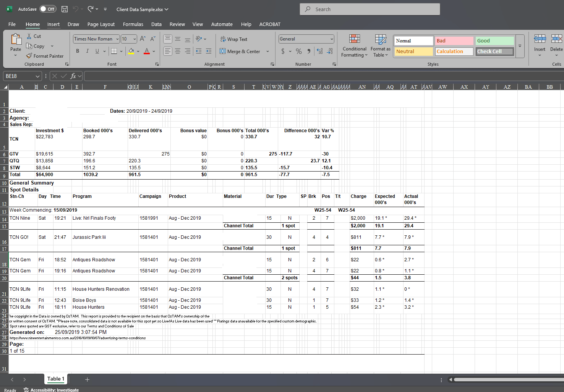Viewport: 564px width, 392px height.
Task: Click the Undo arrow icon
Action: tap(76, 9)
